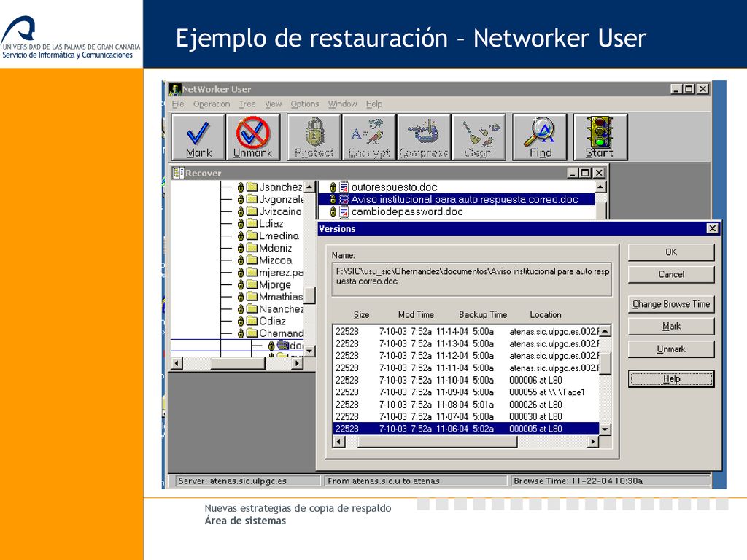
Task: Click the versions list scroll-right arrow
Action: pyautogui.click(x=592, y=442)
